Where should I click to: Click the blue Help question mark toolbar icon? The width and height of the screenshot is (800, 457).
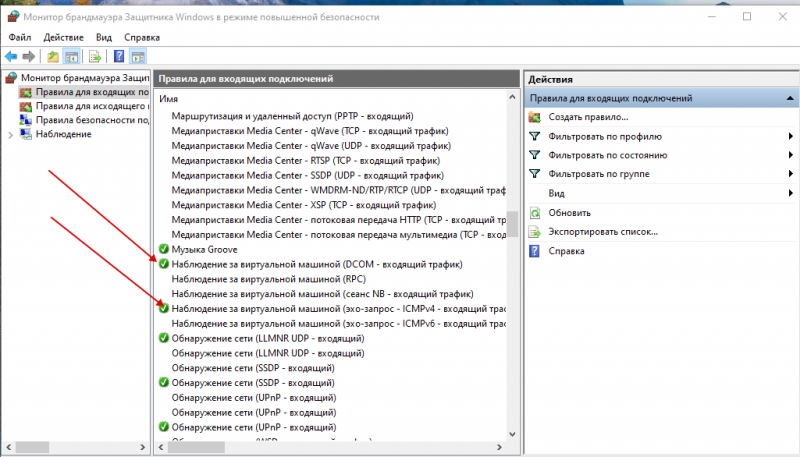tap(119, 57)
